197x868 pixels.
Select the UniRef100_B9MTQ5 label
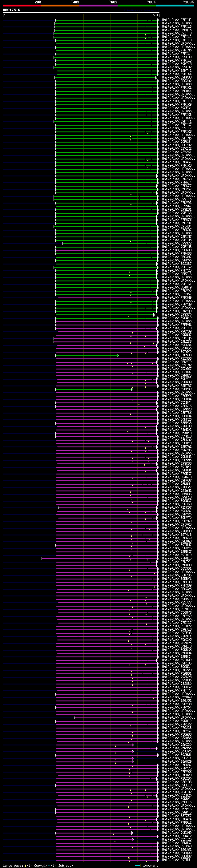(x=177, y=338)
